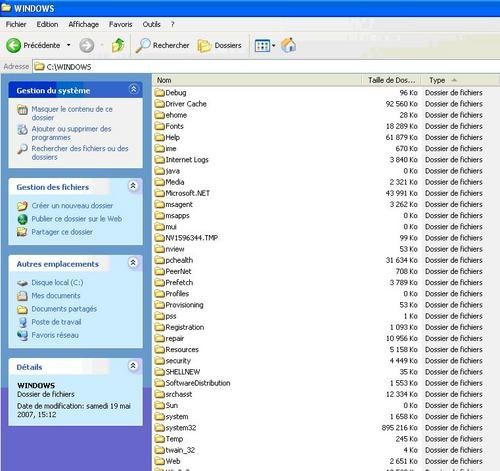The width and height of the screenshot is (500, 471).
Task: Open the Outils menu
Action: click(x=151, y=24)
